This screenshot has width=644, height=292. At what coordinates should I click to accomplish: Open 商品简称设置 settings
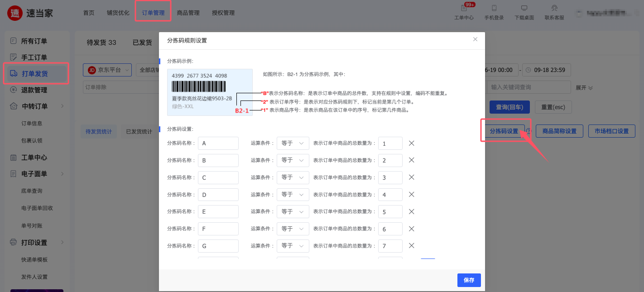[x=559, y=131]
